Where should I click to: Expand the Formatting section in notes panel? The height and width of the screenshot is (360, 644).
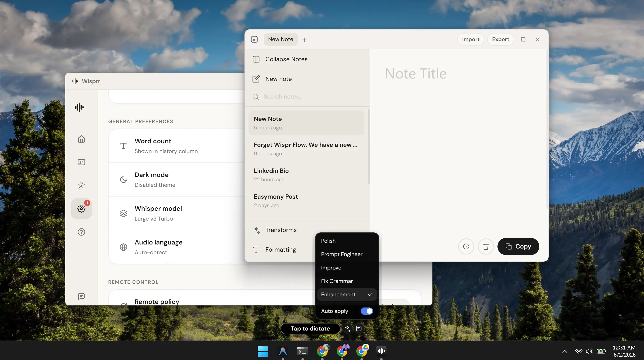click(281, 250)
